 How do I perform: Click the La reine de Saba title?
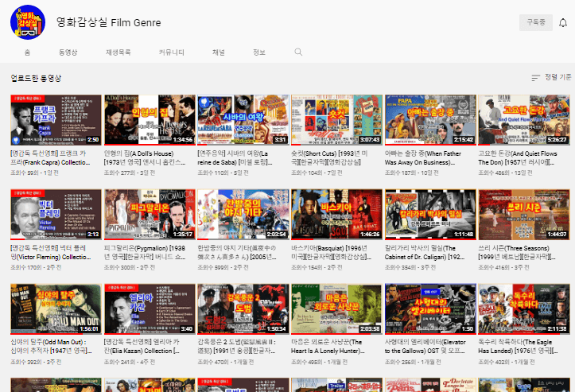tap(235, 158)
